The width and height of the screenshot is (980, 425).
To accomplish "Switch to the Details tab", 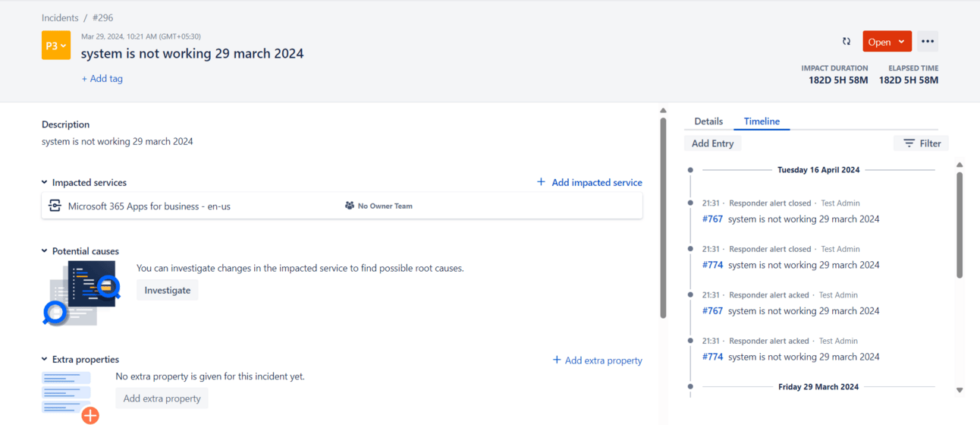I will [708, 121].
